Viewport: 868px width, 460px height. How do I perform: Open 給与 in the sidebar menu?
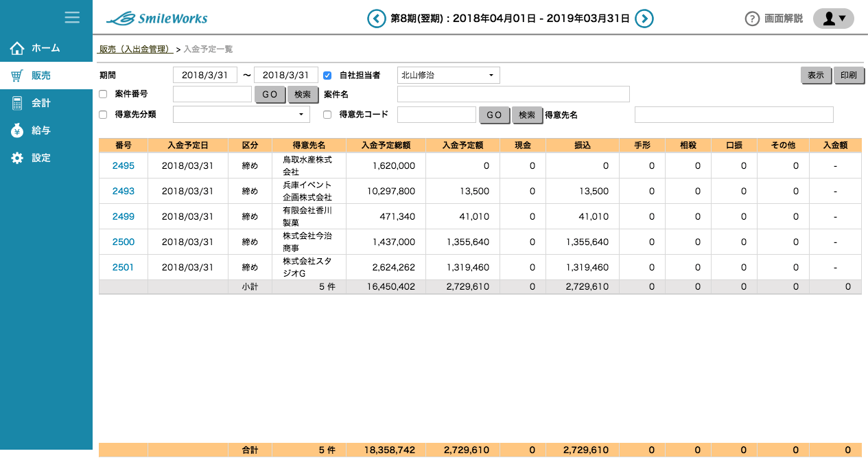[40, 130]
